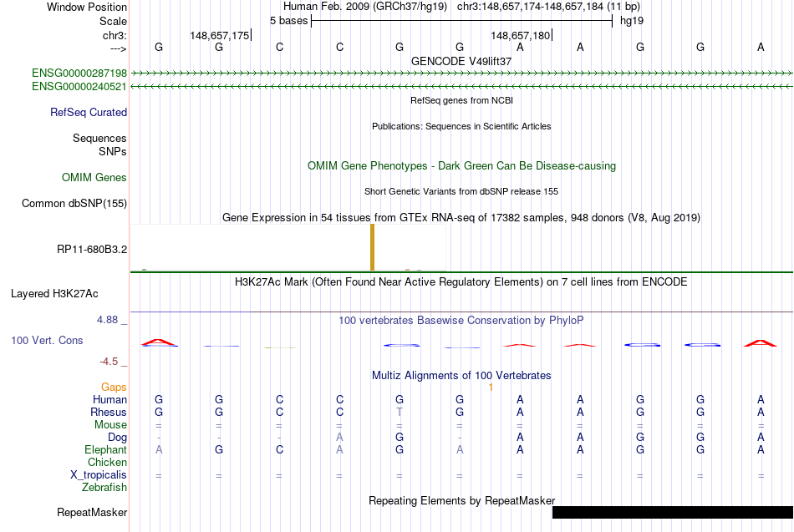The image size is (794, 532).
Task: Click the OMIM Gene Phenotypes title
Action: pyautogui.click(x=461, y=166)
